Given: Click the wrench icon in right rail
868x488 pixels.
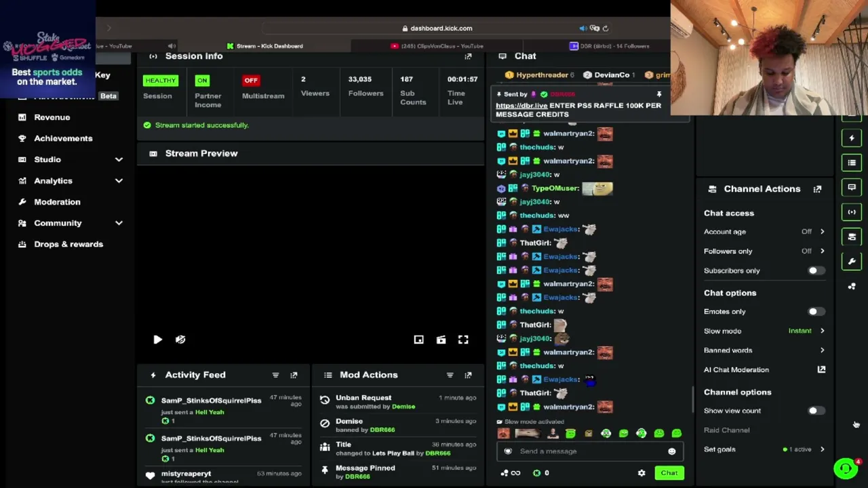Looking at the screenshot, I should pos(852,262).
